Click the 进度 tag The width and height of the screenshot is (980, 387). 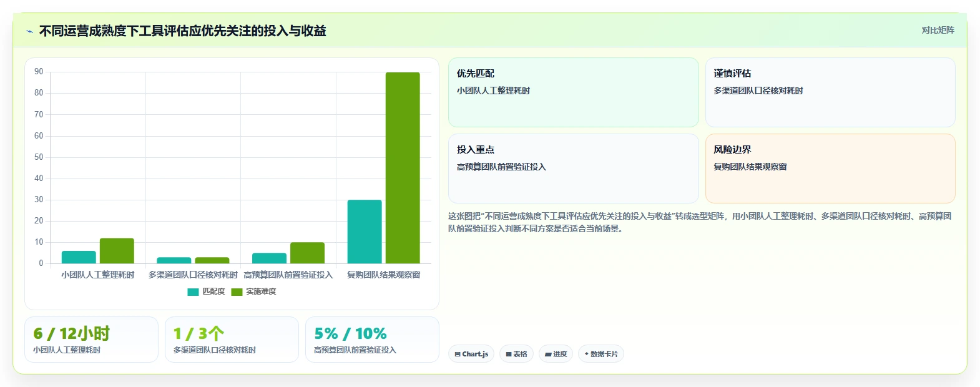[556, 354]
